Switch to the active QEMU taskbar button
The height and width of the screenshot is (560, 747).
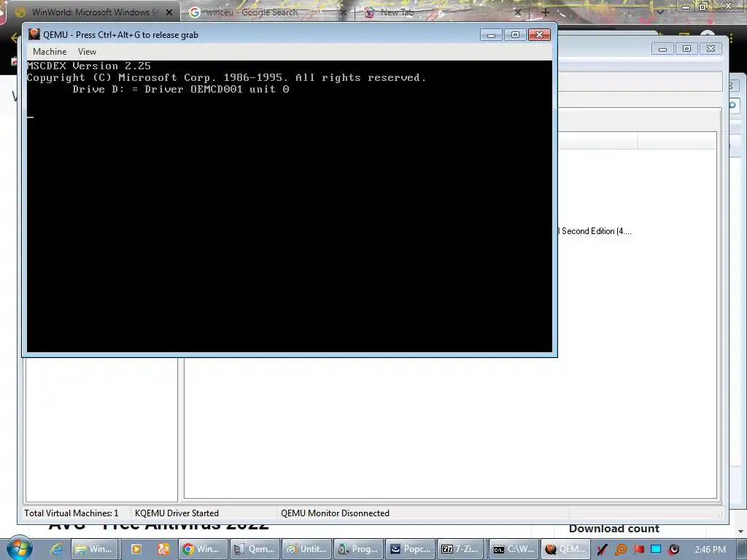click(565, 549)
